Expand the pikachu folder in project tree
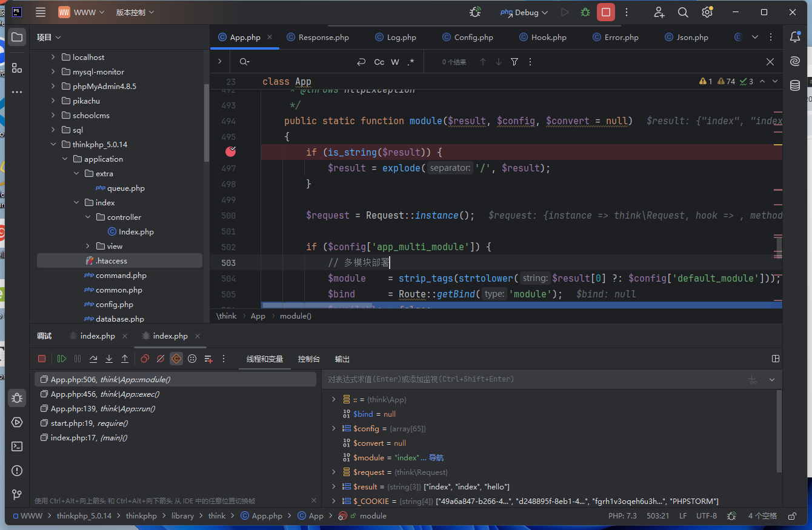Viewport: 812px width, 530px height. tap(53, 101)
